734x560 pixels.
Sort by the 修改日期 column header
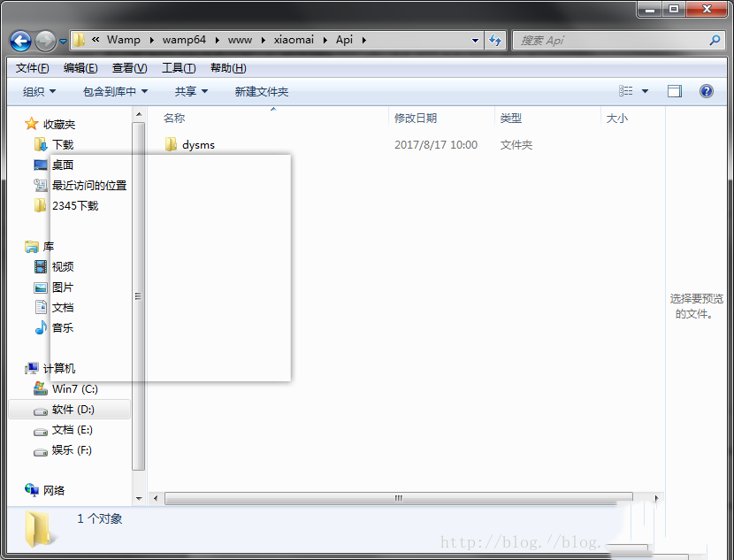tap(416, 119)
